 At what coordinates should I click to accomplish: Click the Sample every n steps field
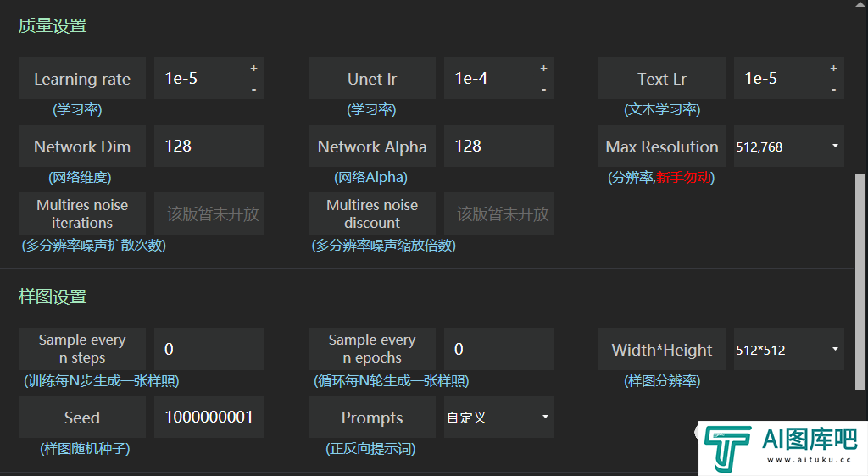[x=209, y=350]
